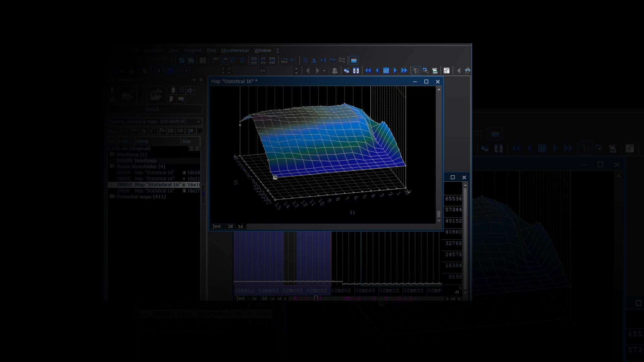The height and width of the screenshot is (362, 644).
Task: Click the blue grid map icon
Action: click(386, 71)
